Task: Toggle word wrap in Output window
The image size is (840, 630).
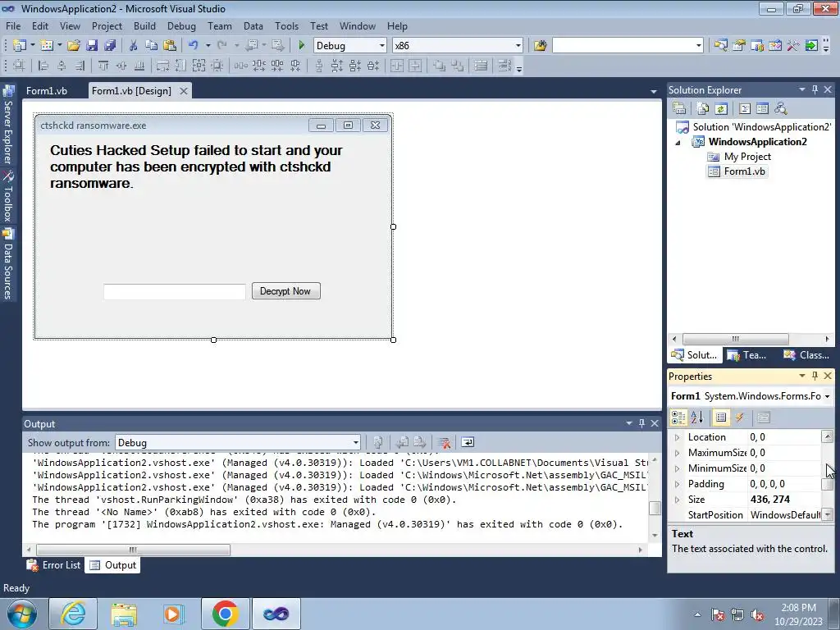Action: pos(468,442)
